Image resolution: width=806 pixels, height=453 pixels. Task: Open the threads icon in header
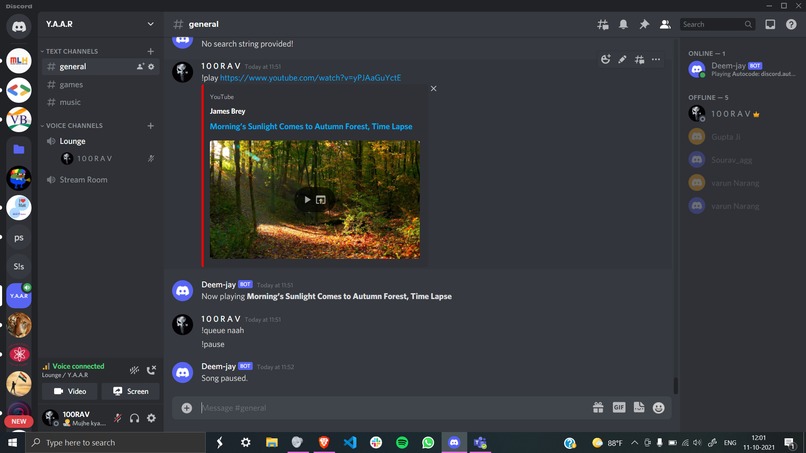[603, 24]
